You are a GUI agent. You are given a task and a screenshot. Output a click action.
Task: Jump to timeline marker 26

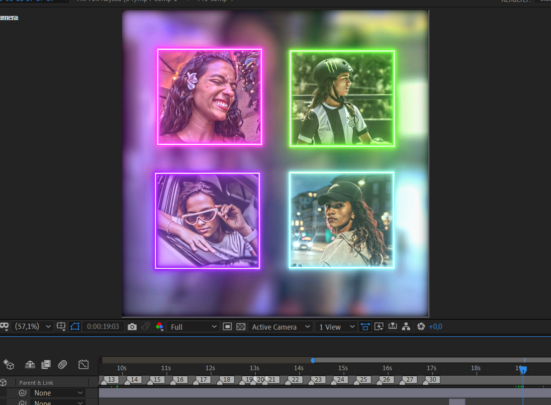tap(384, 380)
